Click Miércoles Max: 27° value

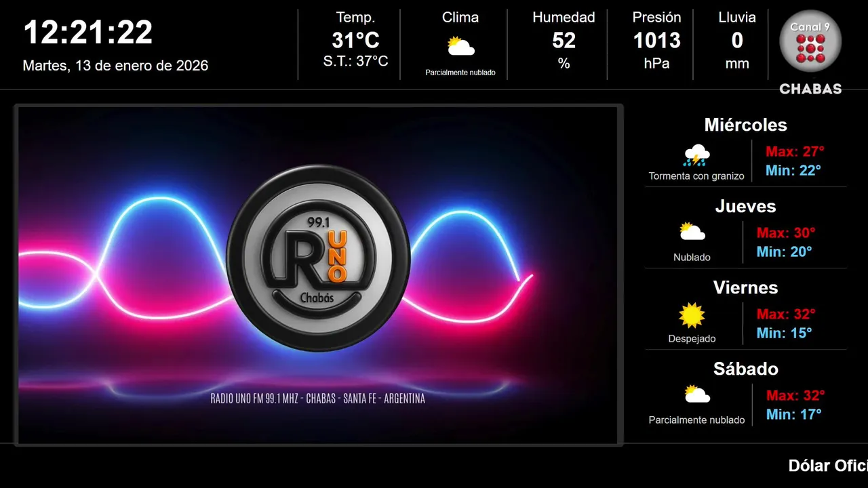(x=795, y=151)
